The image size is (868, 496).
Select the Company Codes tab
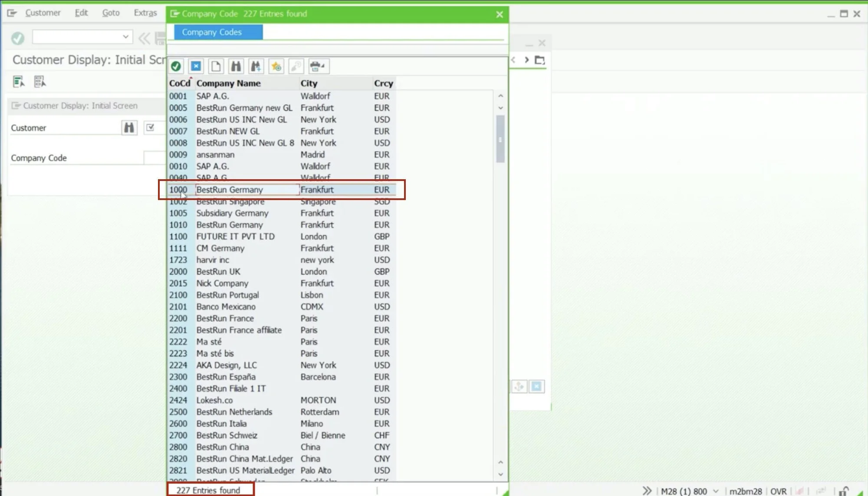pos(218,32)
